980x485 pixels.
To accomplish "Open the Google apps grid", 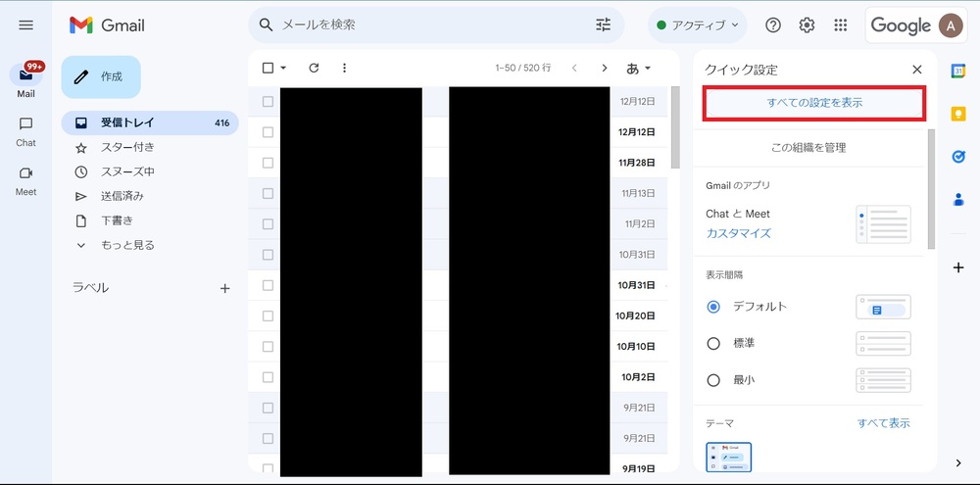I will [841, 25].
